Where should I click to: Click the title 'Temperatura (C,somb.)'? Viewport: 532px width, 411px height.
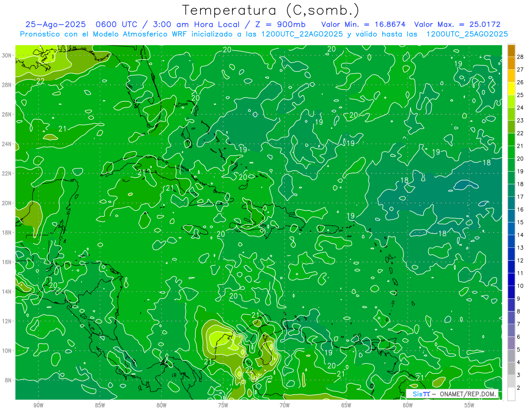point(270,10)
